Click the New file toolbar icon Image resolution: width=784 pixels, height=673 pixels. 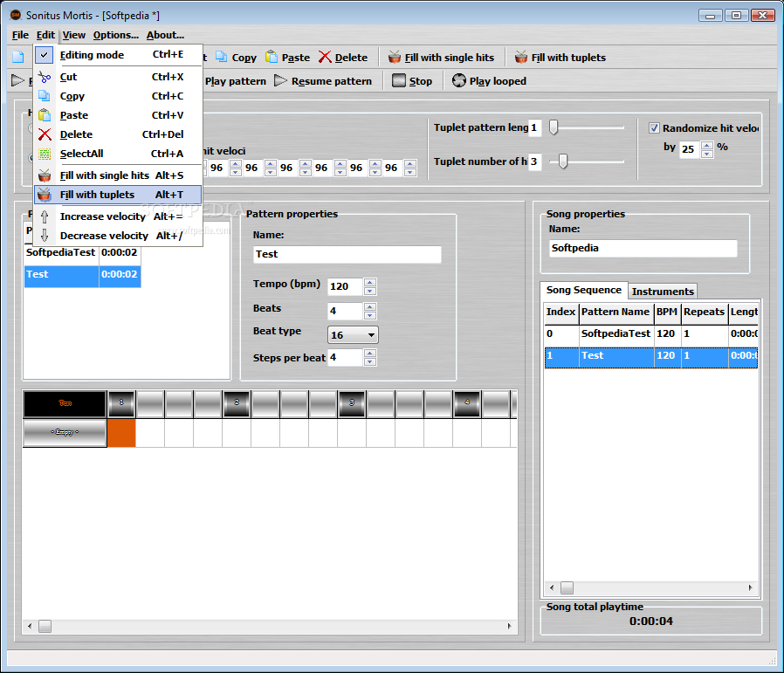tap(18, 57)
